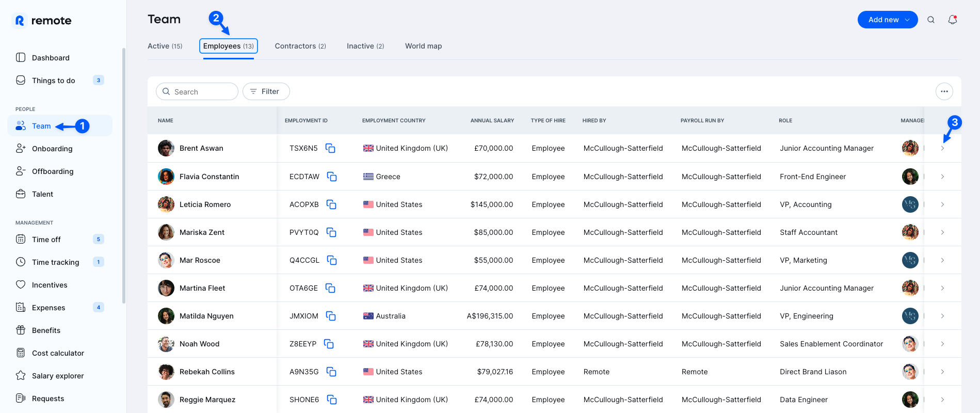This screenshot has width=980, height=413.
Task: Click the Annual Salary column header
Action: tap(492, 120)
